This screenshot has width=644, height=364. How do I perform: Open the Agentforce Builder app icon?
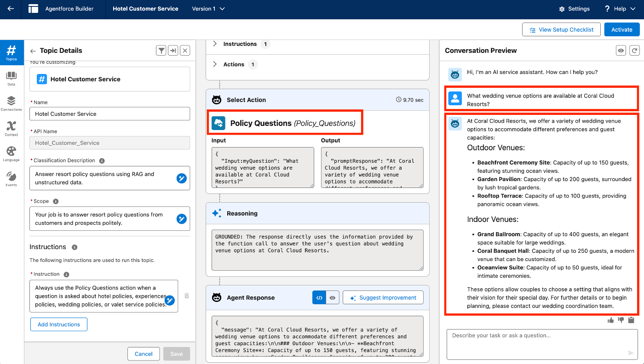tap(33, 9)
